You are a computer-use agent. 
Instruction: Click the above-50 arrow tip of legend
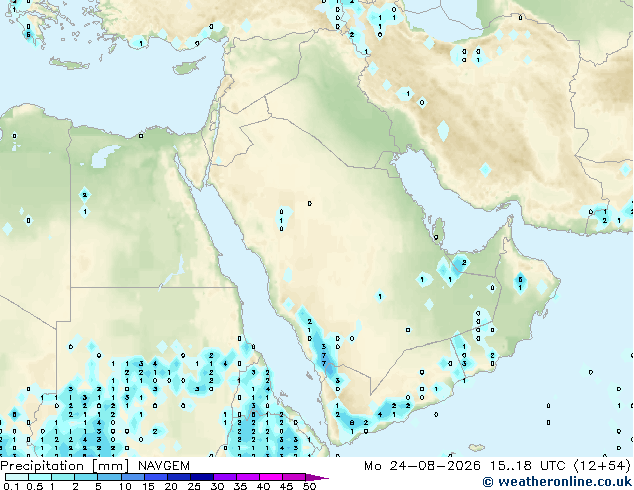pos(317,477)
